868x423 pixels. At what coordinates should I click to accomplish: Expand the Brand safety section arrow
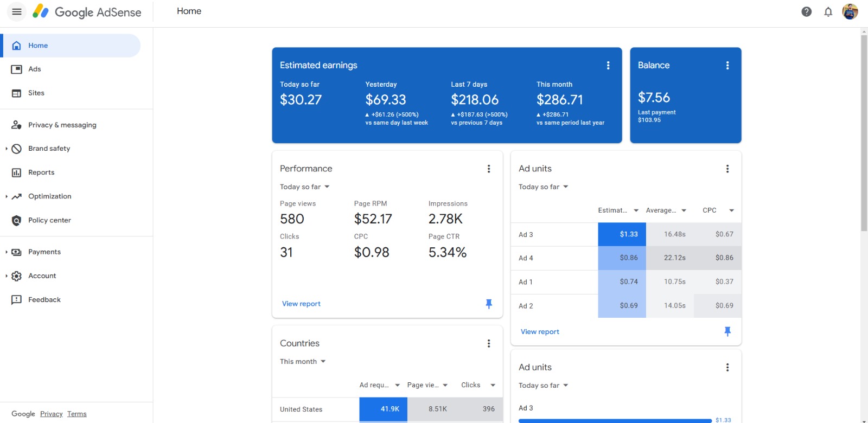click(x=6, y=149)
